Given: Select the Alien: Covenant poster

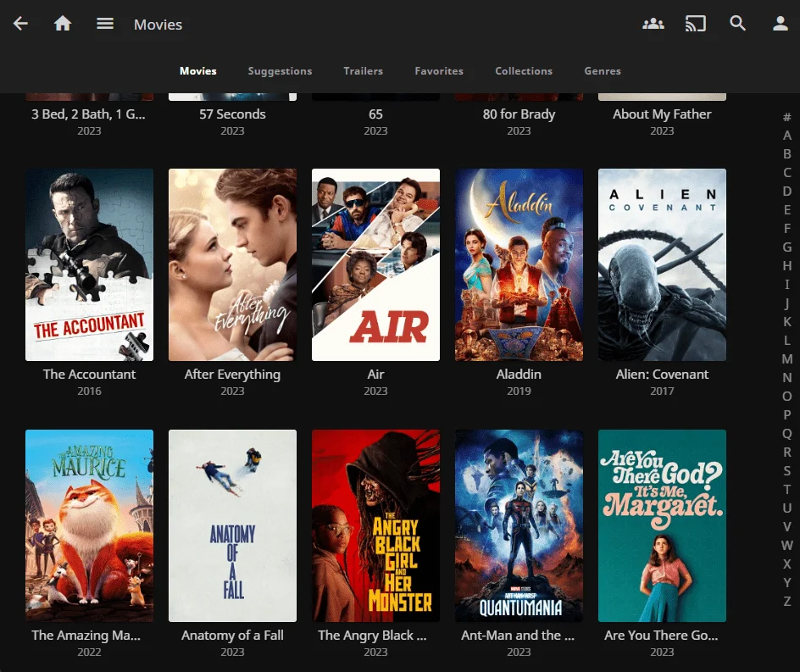Looking at the screenshot, I should tap(662, 265).
